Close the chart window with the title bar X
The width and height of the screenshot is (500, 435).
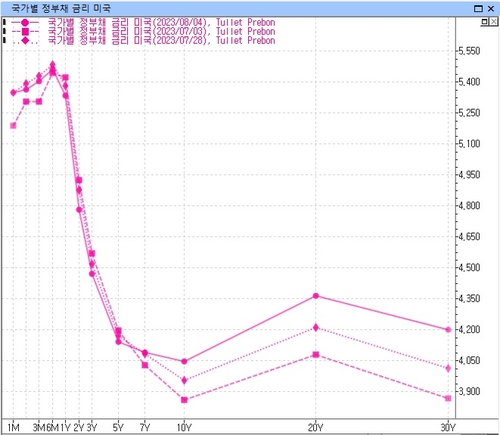tap(491, 8)
